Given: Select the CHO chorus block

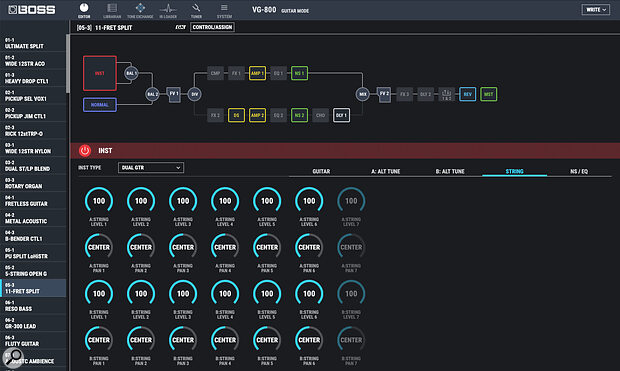Looking at the screenshot, I should point(320,115).
